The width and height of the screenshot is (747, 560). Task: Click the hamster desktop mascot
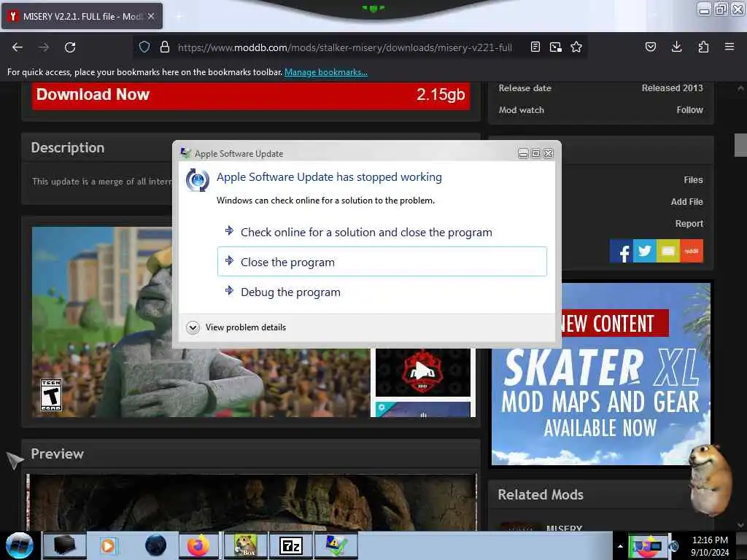click(x=711, y=480)
